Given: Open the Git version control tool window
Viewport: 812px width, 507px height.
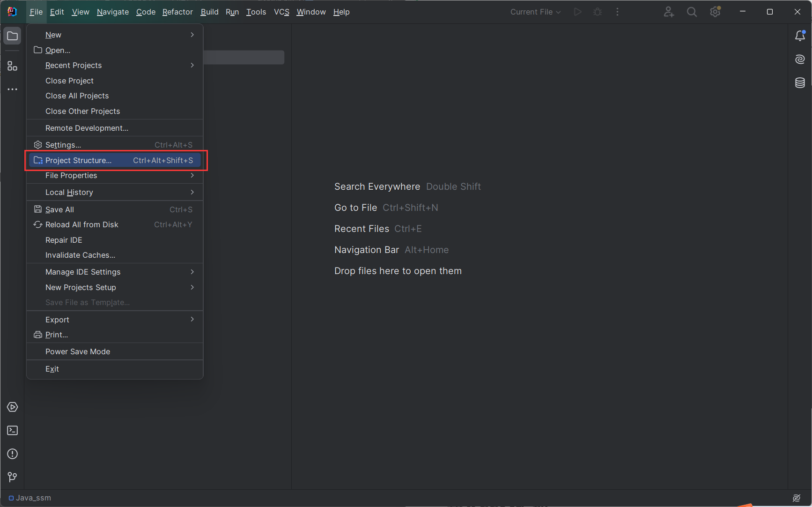Looking at the screenshot, I should 13,477.
